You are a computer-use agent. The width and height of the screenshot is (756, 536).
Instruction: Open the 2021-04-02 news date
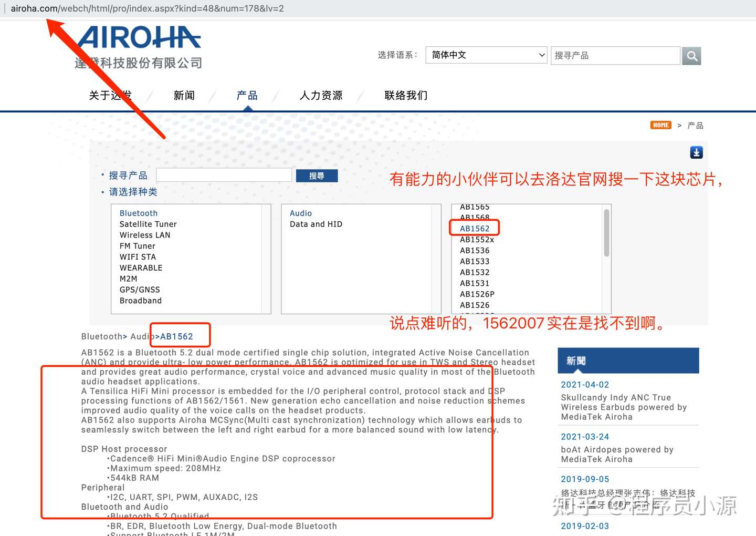pos(585,385)
